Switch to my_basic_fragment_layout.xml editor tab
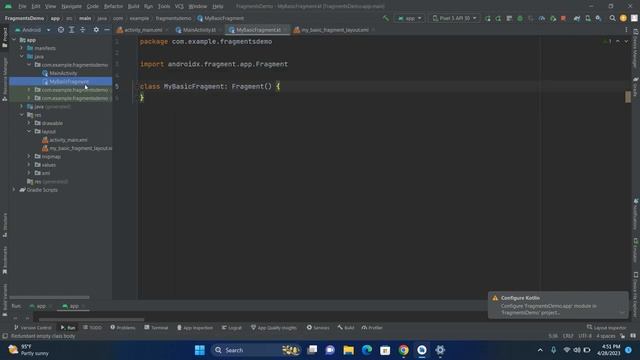This screenshot has width=640, height=360. point(334,30)
